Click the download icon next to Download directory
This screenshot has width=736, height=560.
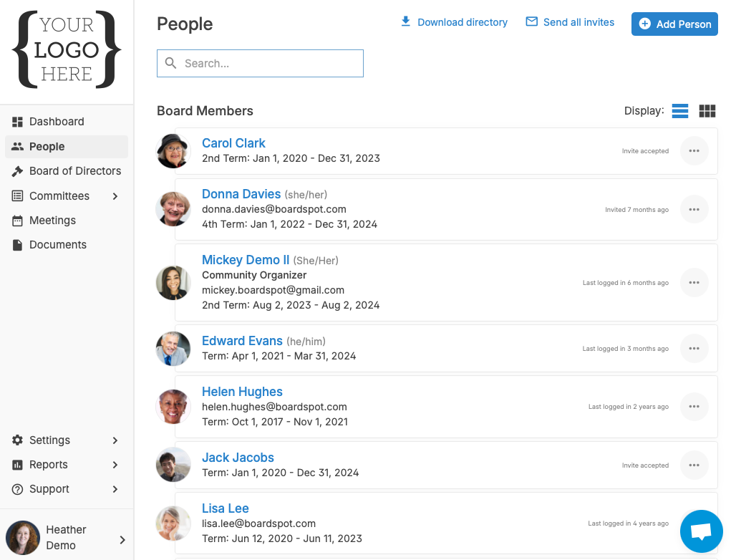pos(405,22)
